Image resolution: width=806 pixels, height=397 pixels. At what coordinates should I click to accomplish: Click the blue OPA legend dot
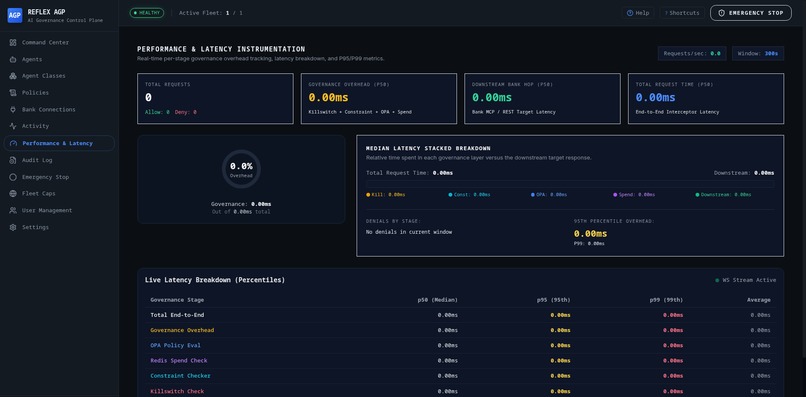coord(533,195)
